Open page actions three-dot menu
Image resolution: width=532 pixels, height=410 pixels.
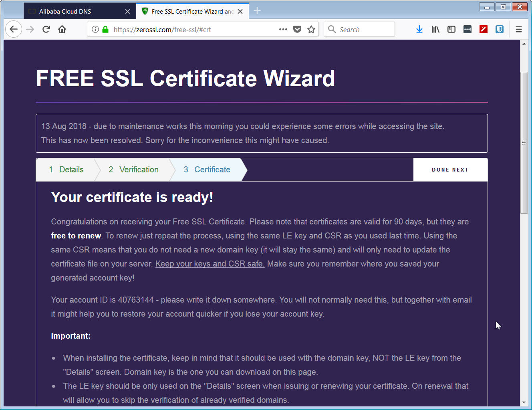click(x=283, y=29)
